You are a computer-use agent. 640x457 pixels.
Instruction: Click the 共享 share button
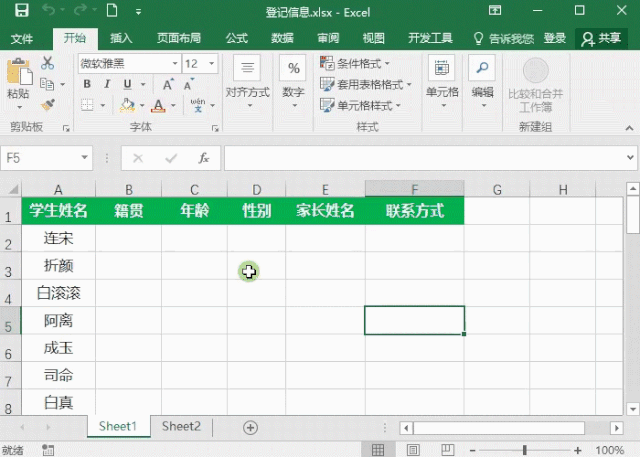pos(601,39)
